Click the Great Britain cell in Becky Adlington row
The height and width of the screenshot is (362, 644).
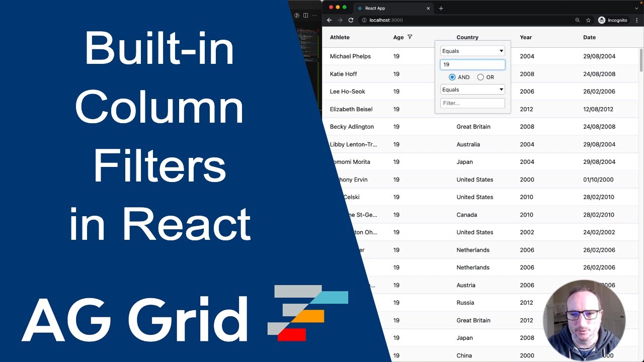coord(473,127)
